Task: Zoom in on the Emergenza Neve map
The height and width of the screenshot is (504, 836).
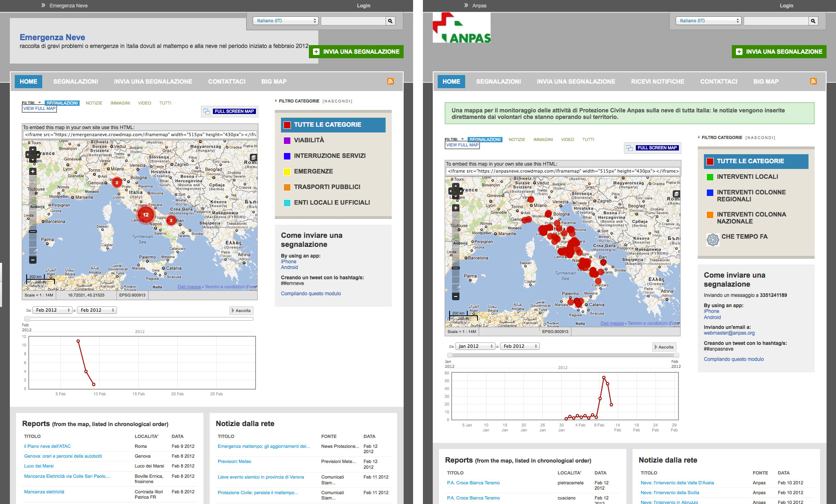Action: click(x=33, y=171)
